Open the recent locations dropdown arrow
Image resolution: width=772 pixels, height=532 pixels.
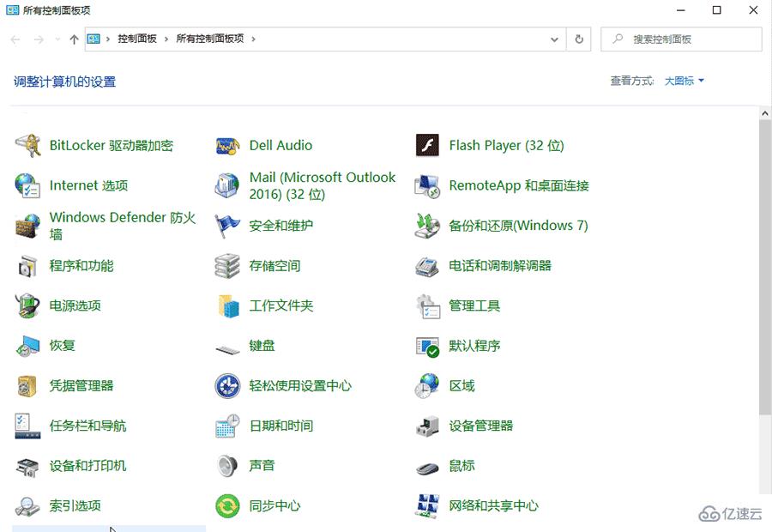click(57, 39)
